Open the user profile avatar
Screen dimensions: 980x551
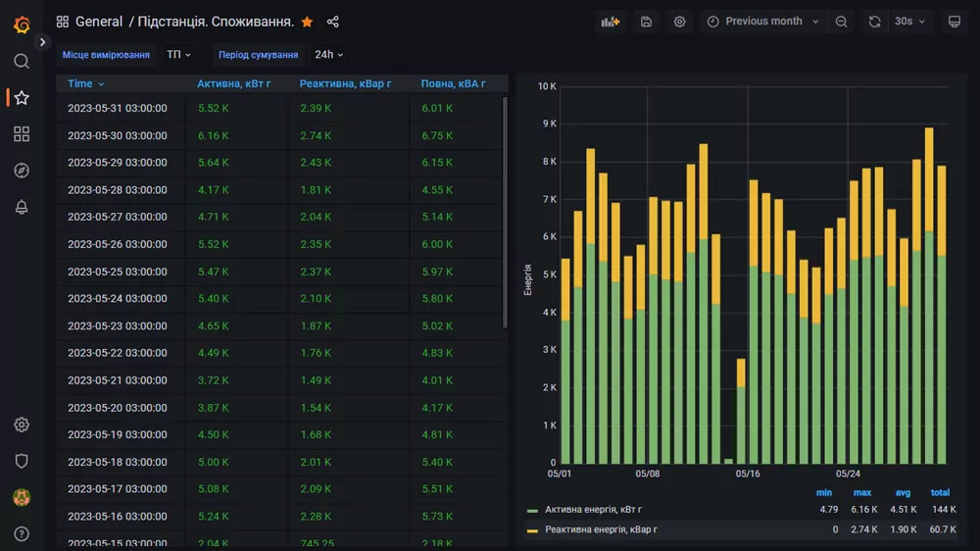point(22,497)
